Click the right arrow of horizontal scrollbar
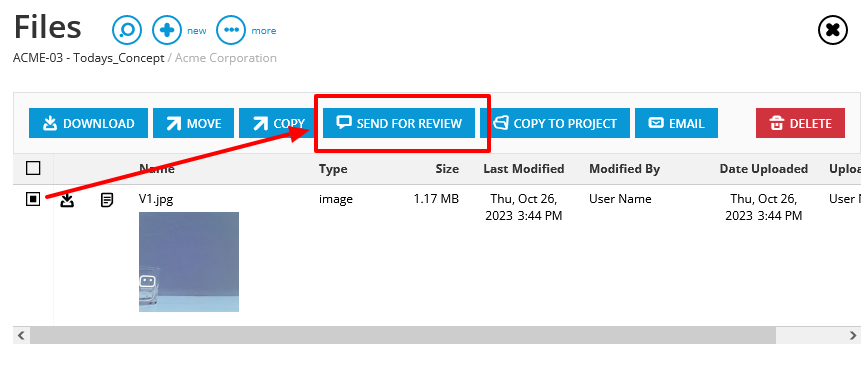The height and width of the screenshot is (384, 866). pos(853,335)
